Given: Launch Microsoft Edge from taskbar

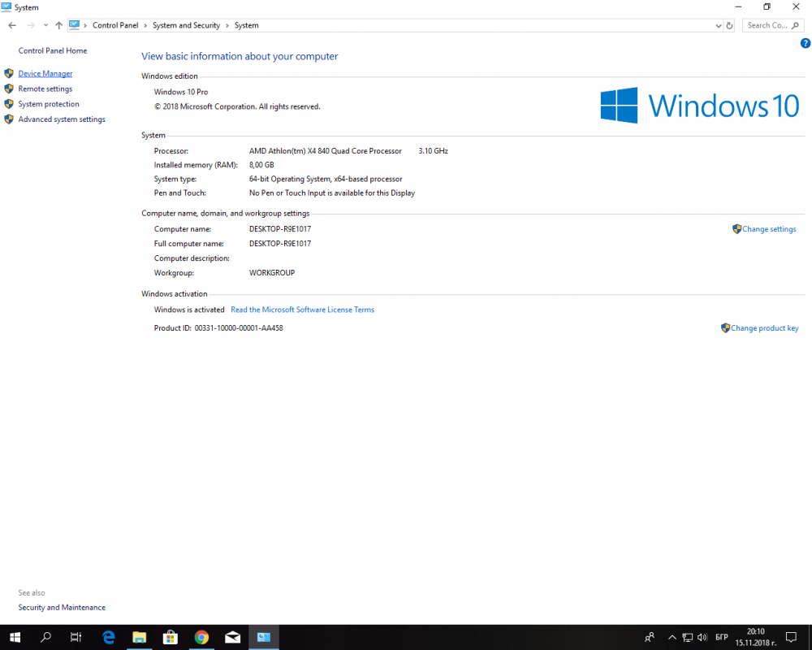Looking at the screenshot, I should [x=108, y=638].
